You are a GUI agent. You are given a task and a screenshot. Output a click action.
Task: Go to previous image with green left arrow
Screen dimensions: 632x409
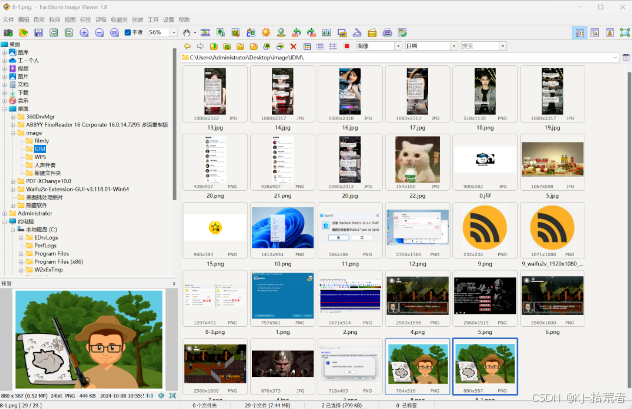pos(54,33)
